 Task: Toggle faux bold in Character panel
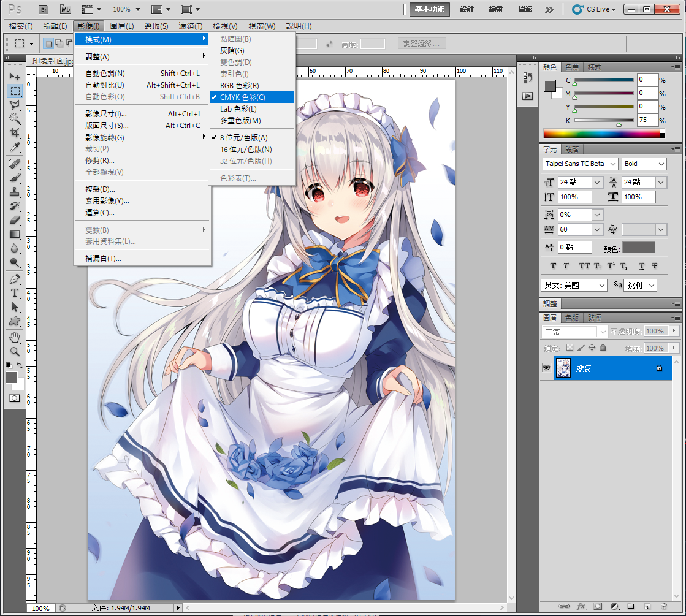pyautogui.click(x=553, y=266)
